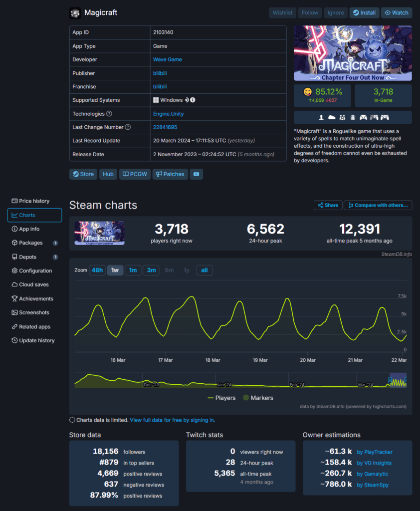Enable the 3m chart zoom range
Image resolution: width=420 pixels, height=511 pixels.
(151, 269)
